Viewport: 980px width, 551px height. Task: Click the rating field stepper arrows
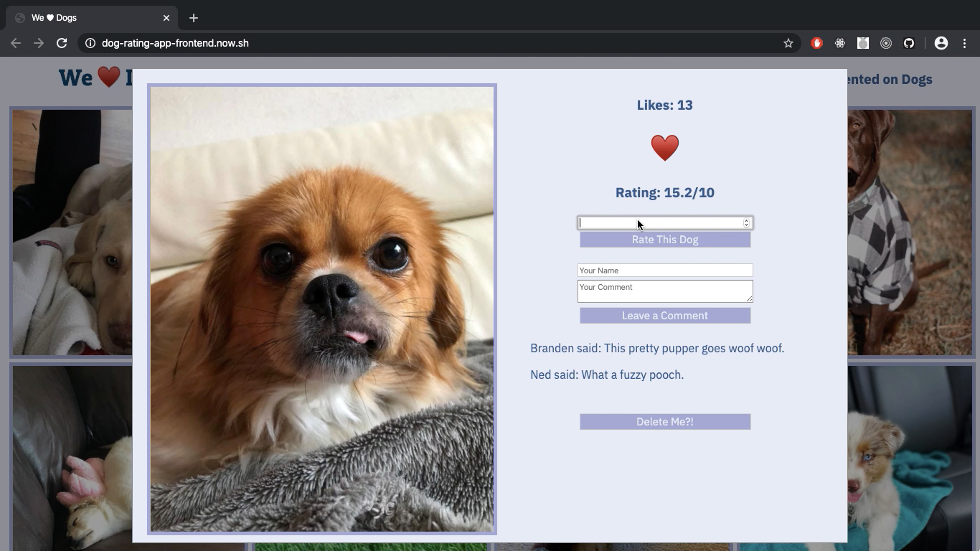[x=746, y=223]
